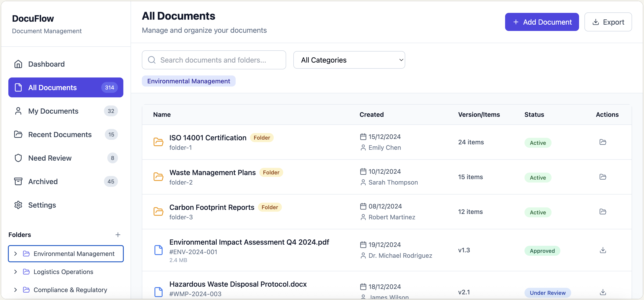Open Settings via the gear icon
Screen dimensions: 644x300
[18, 205]
